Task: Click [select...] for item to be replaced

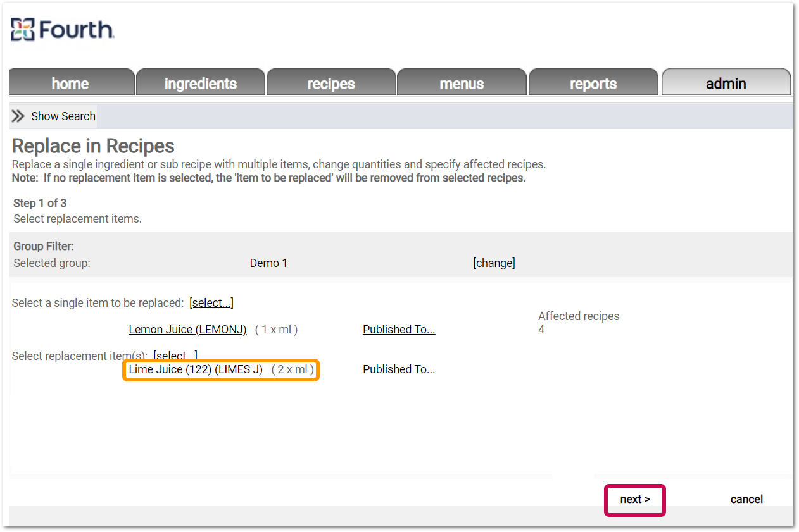Action: [211, 303]
